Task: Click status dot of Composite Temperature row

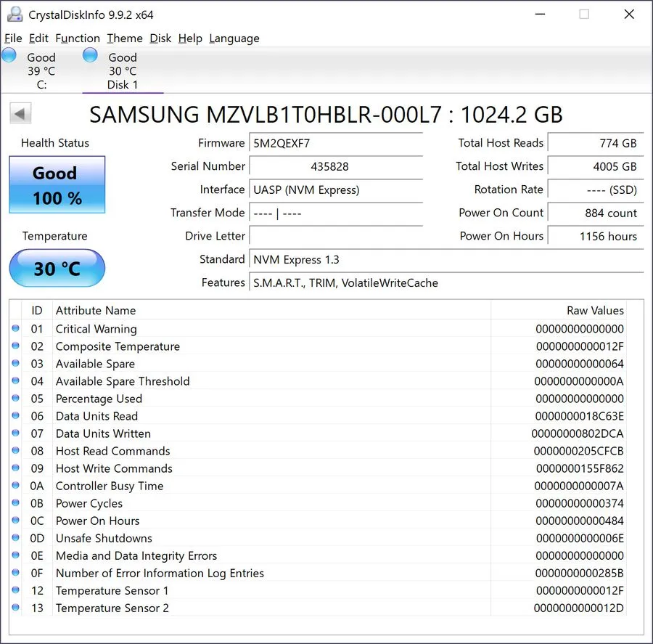Action: (x=15, y=346)
